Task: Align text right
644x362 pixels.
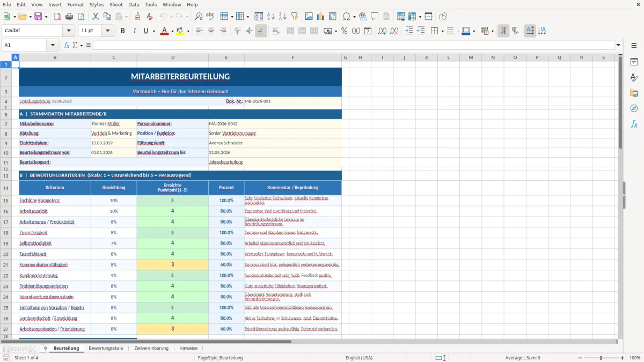Action: point(223,31)
